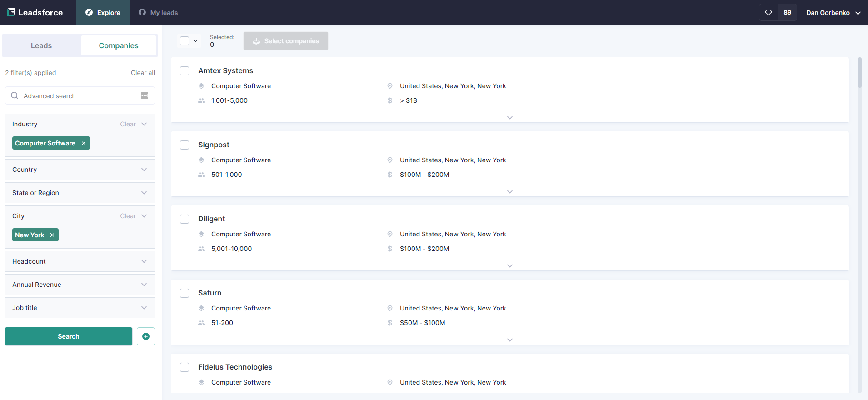Click location pin in Saturn card
The height and width of the screenshot is (400, 868).
click(x=390, y=308)
